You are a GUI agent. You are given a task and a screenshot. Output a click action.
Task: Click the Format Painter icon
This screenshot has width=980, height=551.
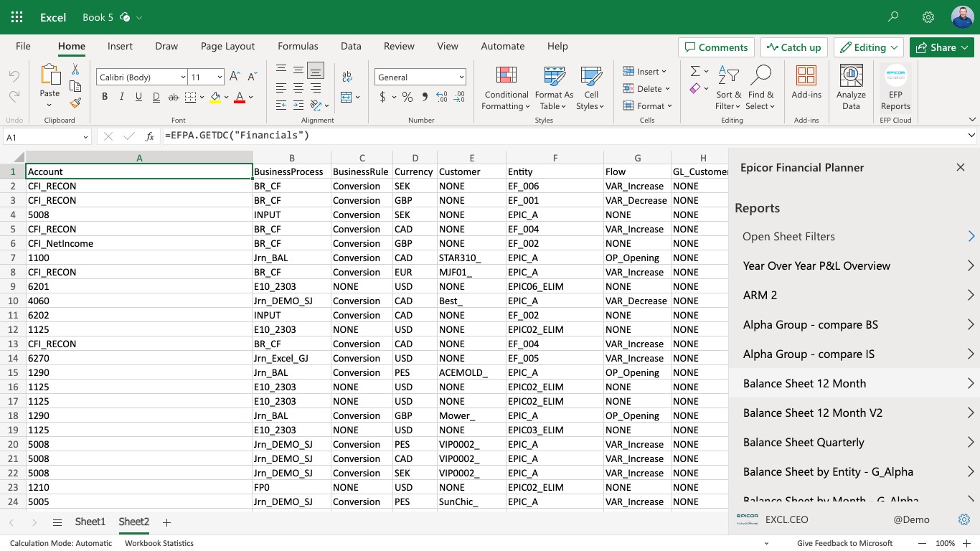[75, 103]
